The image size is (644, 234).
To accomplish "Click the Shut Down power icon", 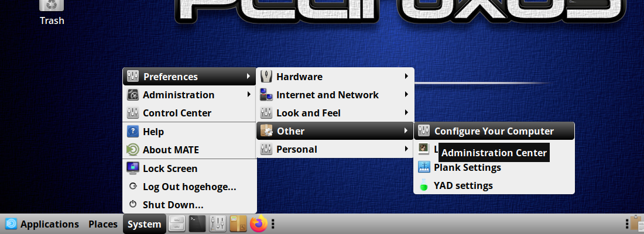I will [133, 204].
